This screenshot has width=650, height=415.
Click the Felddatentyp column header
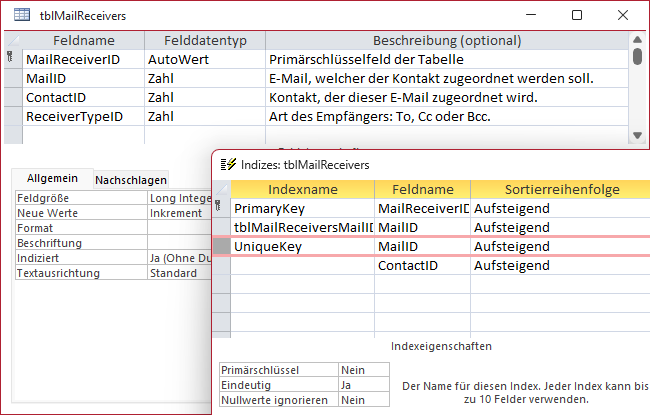pyautogui.click(x=205, y=41)
